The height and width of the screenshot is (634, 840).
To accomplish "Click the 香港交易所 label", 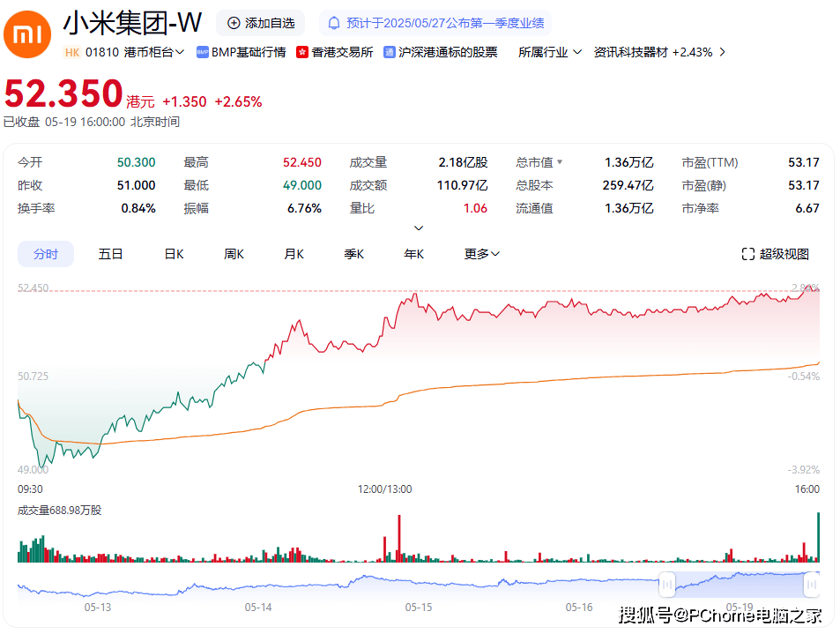I will [x=342, y=53].
